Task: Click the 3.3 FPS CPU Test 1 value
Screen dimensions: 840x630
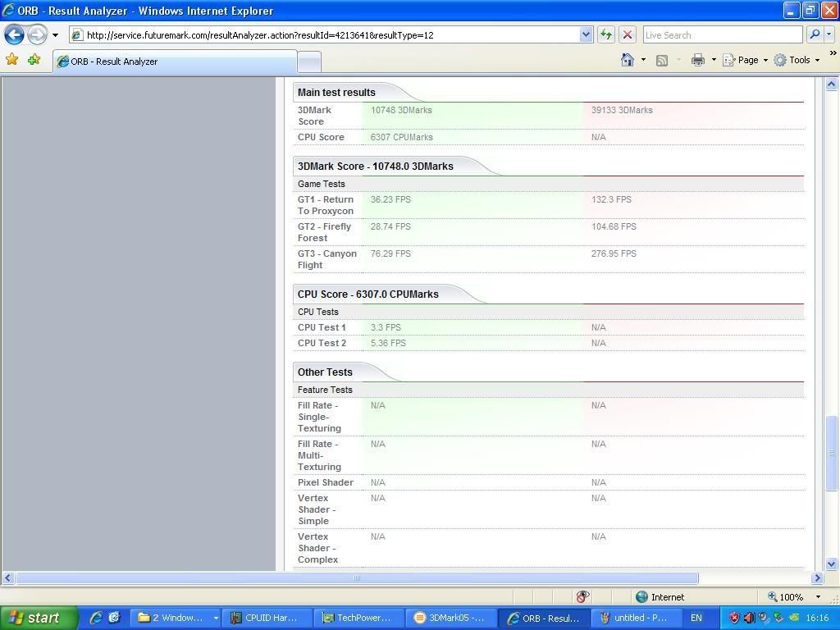Action: point(386,327)
